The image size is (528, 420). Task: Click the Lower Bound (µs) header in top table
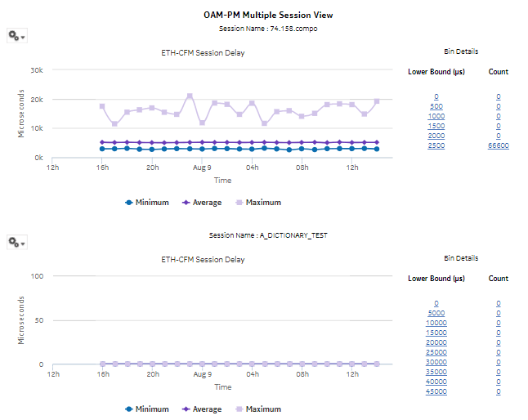click(x=436, y=72)
